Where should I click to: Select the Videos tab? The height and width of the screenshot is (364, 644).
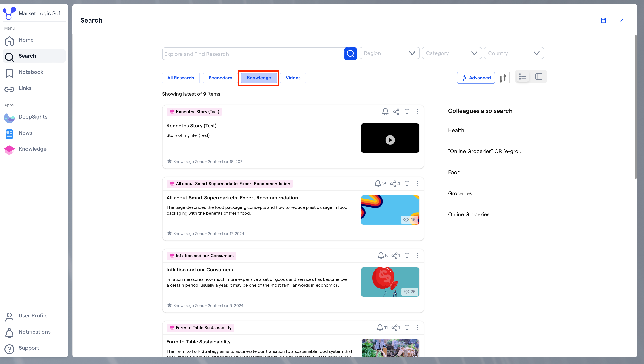[x=293, y=78]
